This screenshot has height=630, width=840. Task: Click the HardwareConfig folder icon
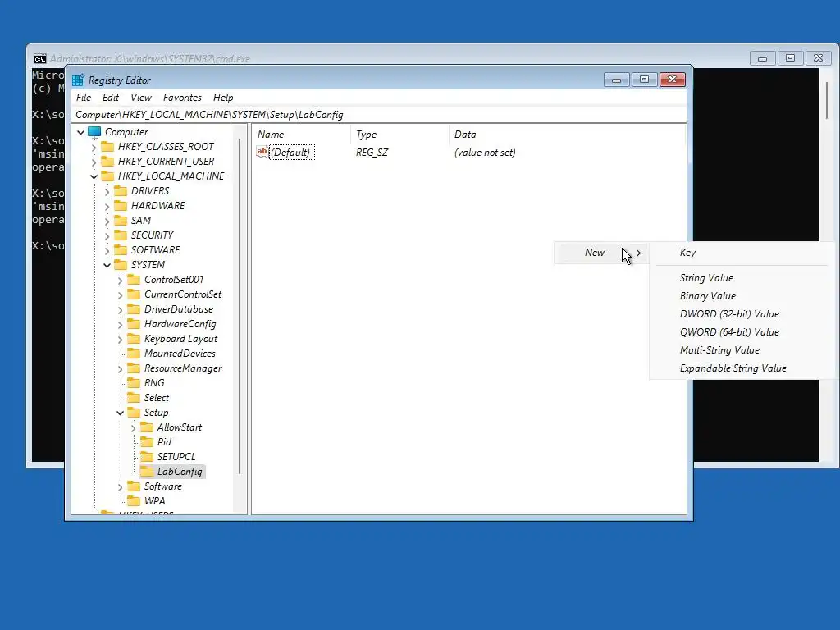point(134,323)
